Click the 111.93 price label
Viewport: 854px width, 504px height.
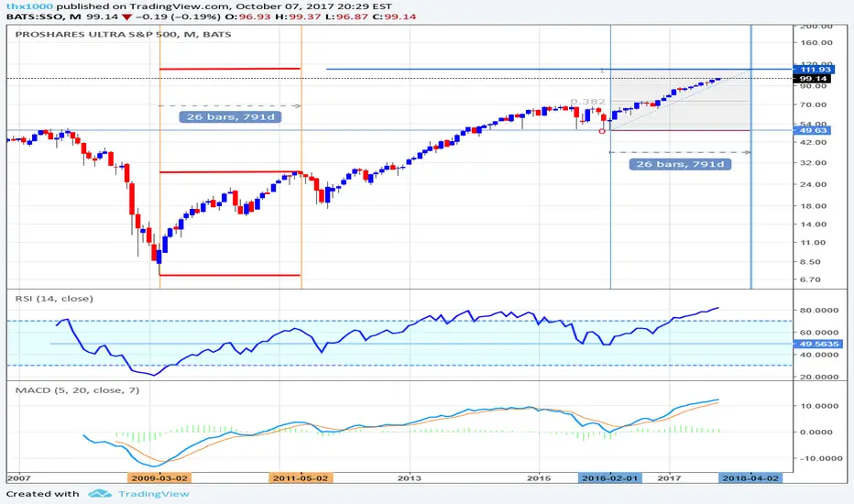[x=814, y=70]
